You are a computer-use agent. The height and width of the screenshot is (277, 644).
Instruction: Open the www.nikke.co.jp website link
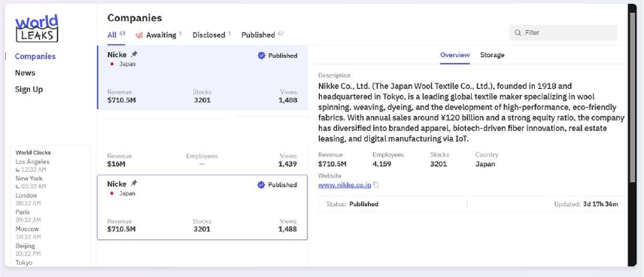[345, 185]
